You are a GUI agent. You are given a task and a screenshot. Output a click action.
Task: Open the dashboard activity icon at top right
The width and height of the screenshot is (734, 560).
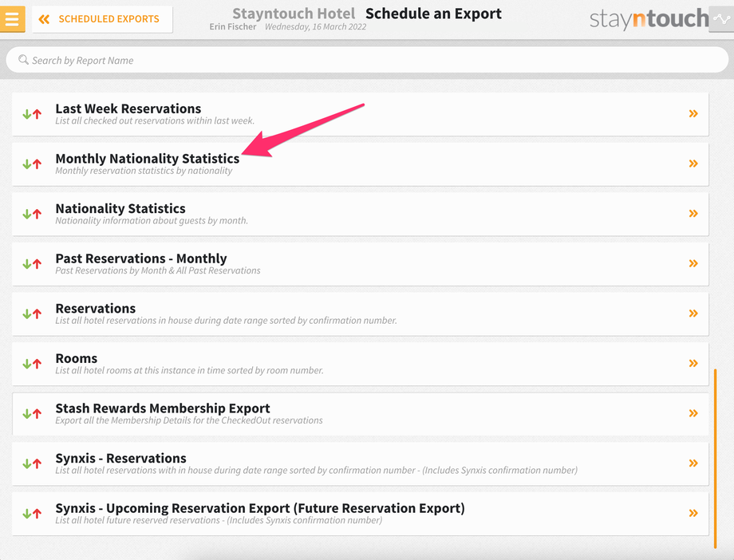click(721, 19)
